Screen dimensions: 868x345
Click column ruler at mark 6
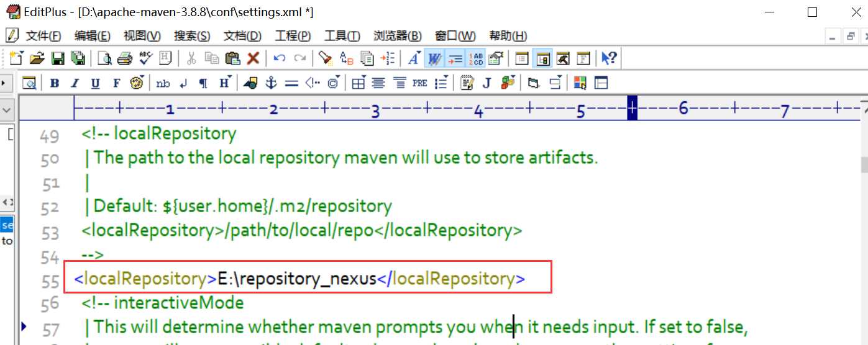click(x=683, y=109)
